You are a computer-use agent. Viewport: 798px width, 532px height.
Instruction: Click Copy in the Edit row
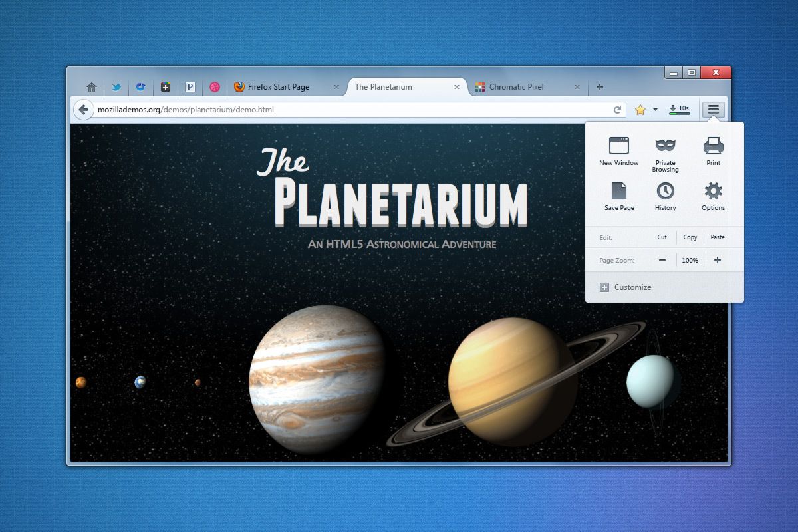pyautogui.click(x=690, y=237)
